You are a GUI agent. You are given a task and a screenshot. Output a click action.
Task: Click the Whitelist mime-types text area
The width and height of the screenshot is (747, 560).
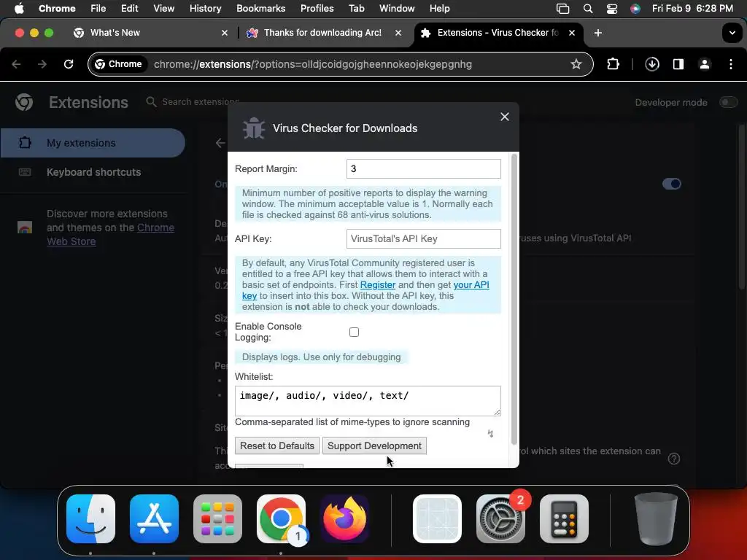368,401
